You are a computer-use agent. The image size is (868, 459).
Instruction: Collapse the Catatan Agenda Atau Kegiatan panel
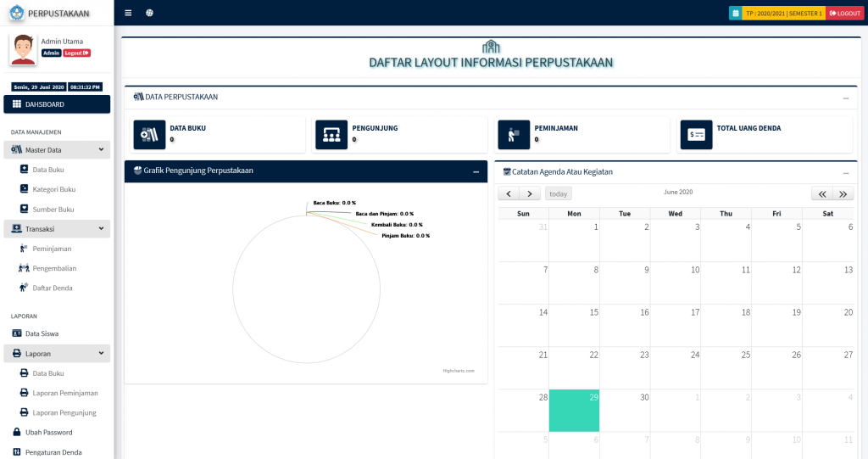tap(846, 173)
